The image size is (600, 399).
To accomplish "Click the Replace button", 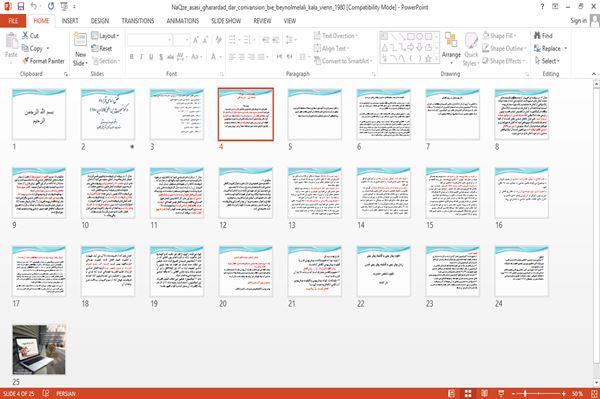I will pyautogui.click(x=547, y=48).
